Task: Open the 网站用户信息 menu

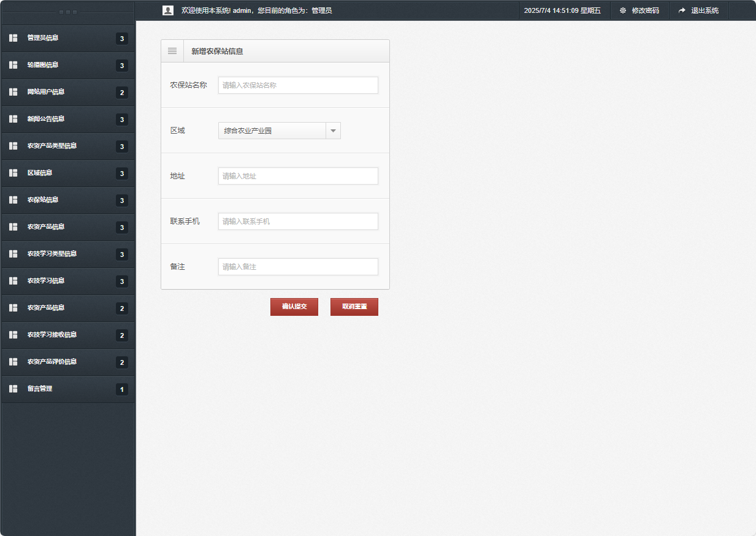Action: point(67,92)
